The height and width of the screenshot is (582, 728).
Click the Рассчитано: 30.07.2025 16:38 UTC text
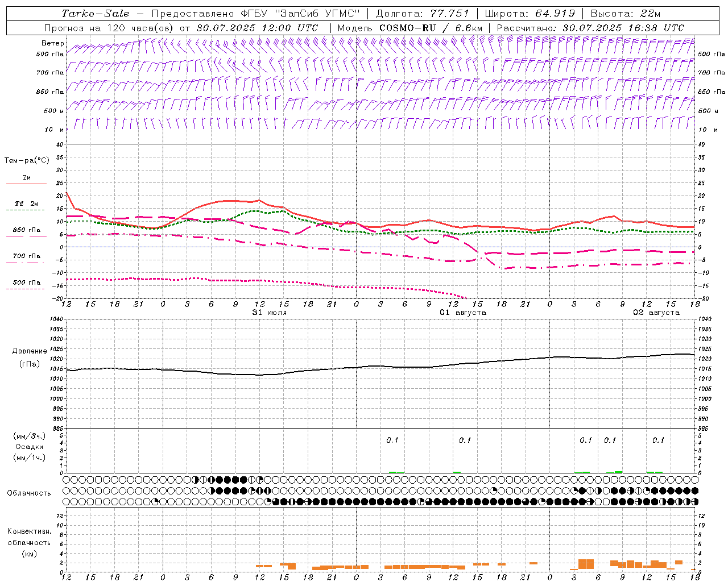point(590,28)
